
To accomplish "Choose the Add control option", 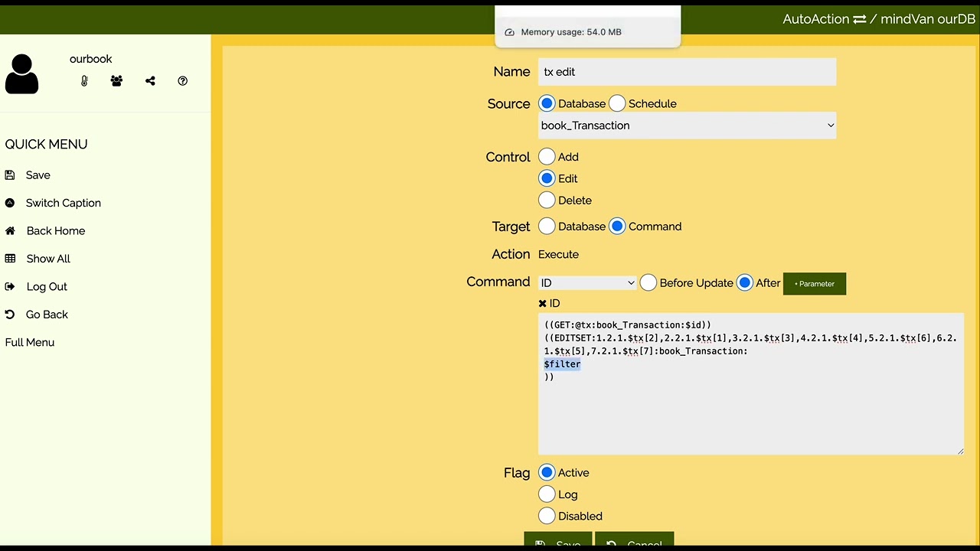I will 547,157.
